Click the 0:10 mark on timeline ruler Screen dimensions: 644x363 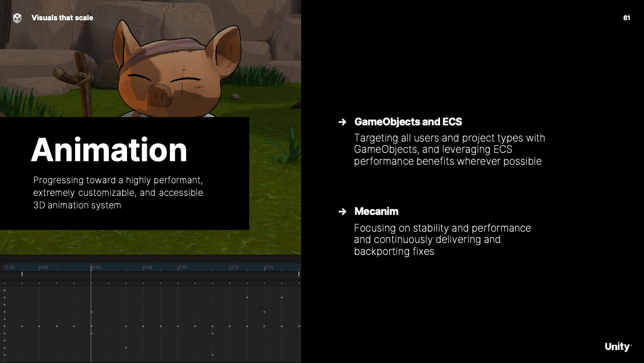(182, 267)
